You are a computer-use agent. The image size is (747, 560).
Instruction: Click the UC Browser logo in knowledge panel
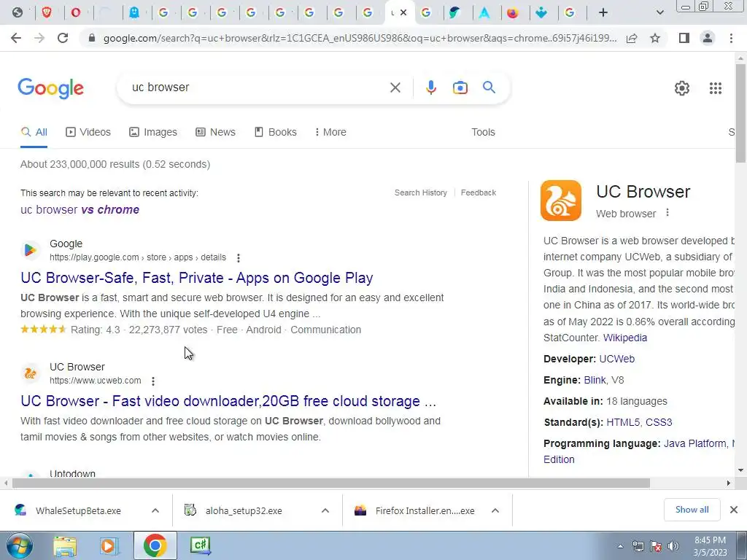(x=561, y=201)
